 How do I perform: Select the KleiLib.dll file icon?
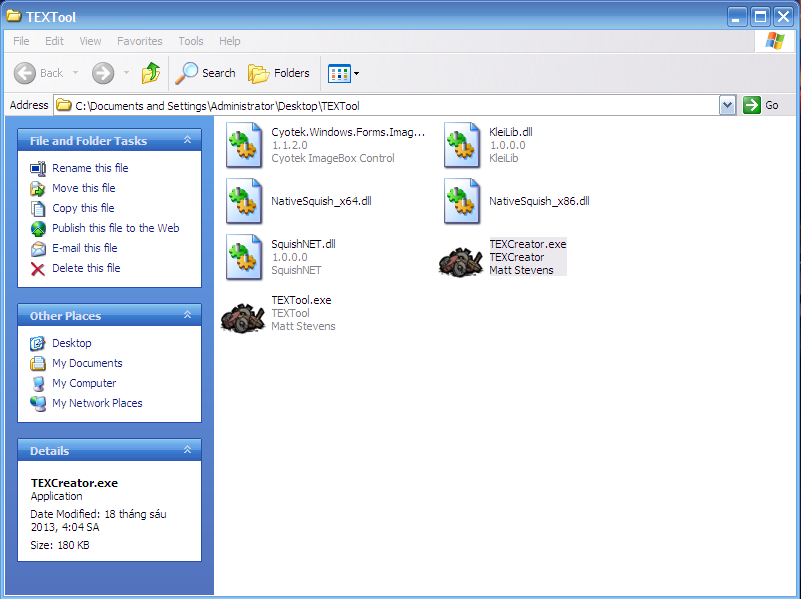[462, 146]
